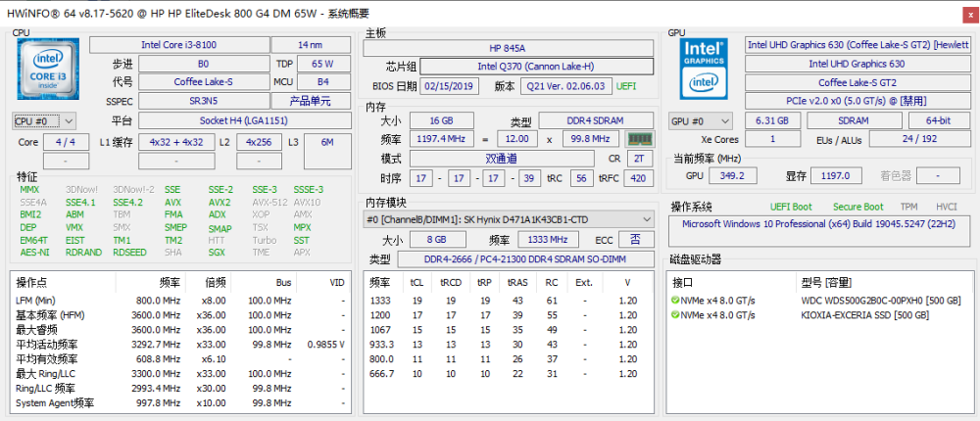Click the DDR4-2666 / PC4-21300 module type field
This screenshot has height=421, width=980.
525,259
